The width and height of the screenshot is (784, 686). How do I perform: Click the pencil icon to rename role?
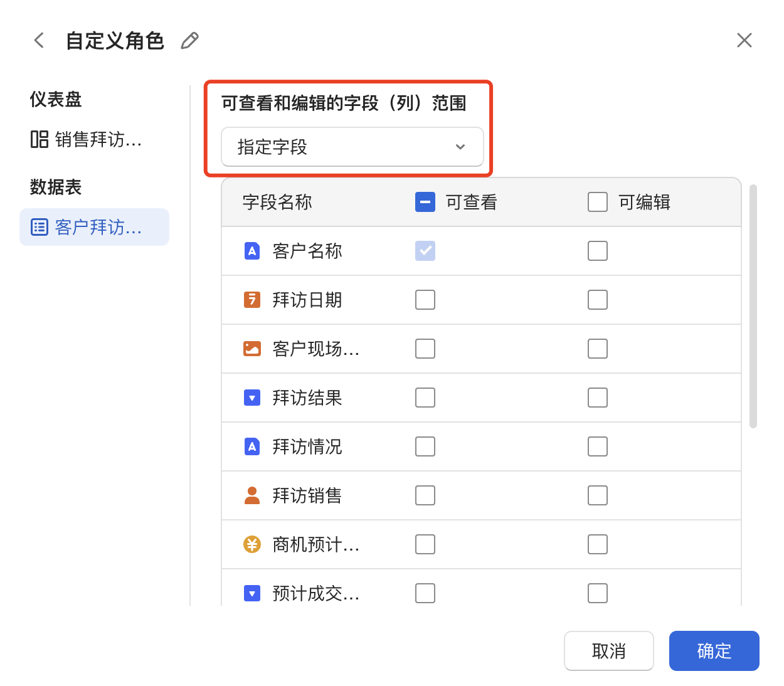pos(189,41)
